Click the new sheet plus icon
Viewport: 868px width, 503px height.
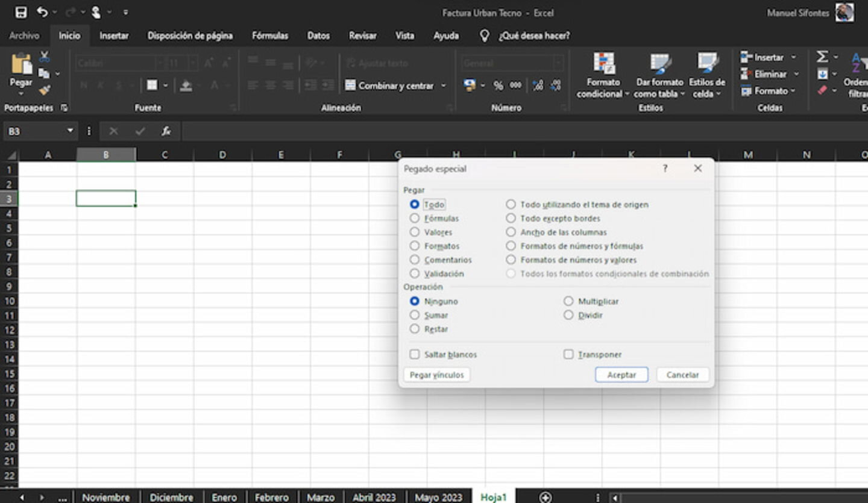point(545,497)
